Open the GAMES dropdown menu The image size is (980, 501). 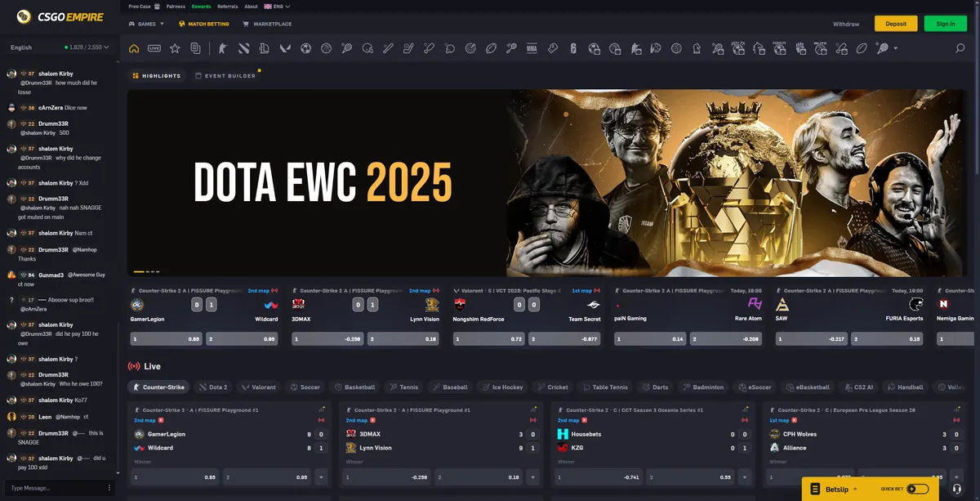pos(146,24)
